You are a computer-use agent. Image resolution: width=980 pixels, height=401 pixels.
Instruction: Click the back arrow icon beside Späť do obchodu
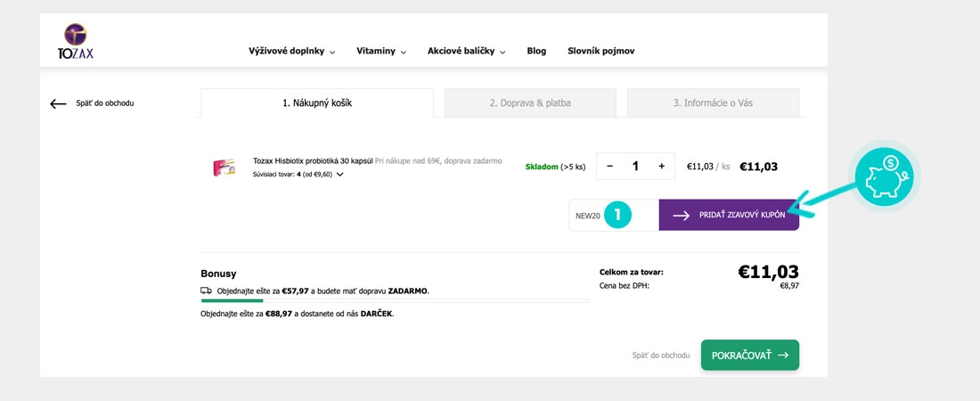[x=58, y=104]
